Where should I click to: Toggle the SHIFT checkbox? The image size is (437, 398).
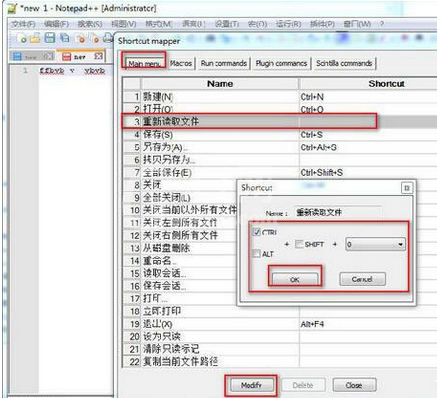tap(299, 244)
